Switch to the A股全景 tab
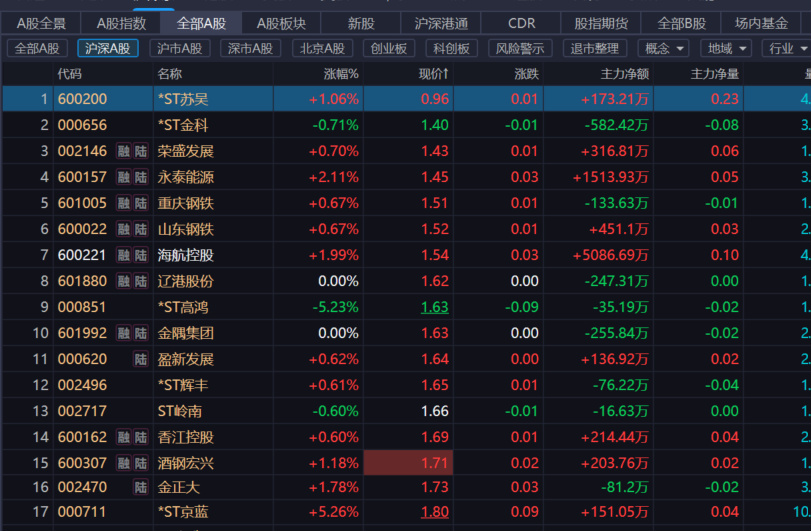The image size is (811, 531). coord(41,23)
